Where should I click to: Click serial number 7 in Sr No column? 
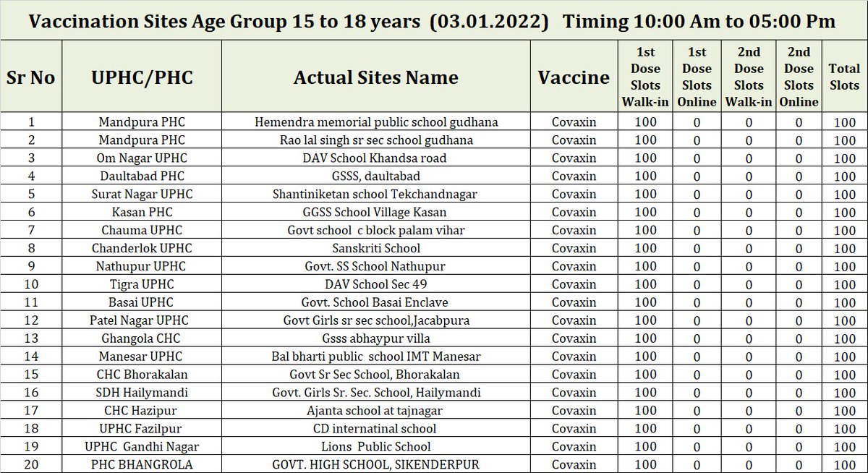point(30,231)
